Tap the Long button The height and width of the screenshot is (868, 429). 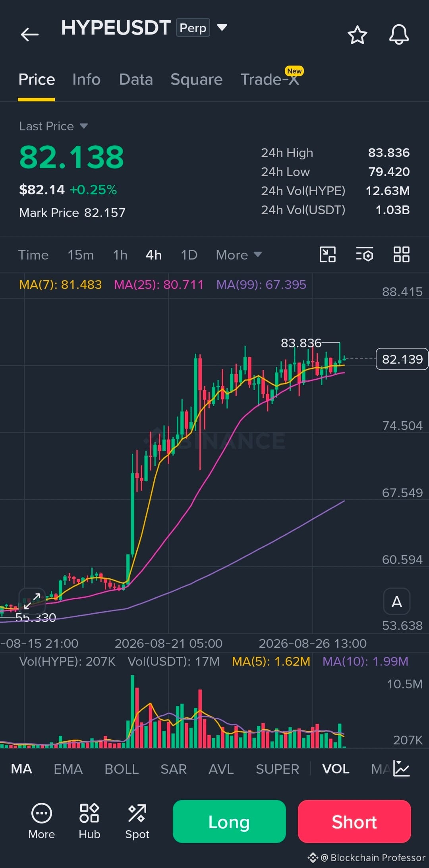[x=229, y=821]
